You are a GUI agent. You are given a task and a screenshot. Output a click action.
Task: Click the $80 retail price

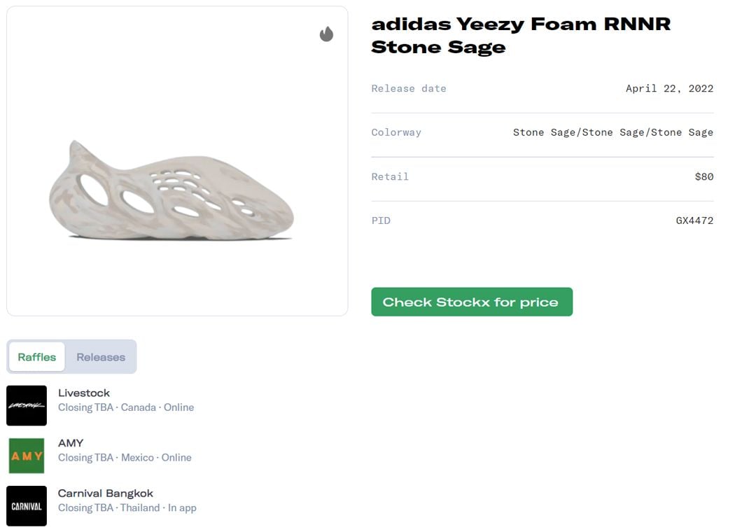tap(703, 176)
